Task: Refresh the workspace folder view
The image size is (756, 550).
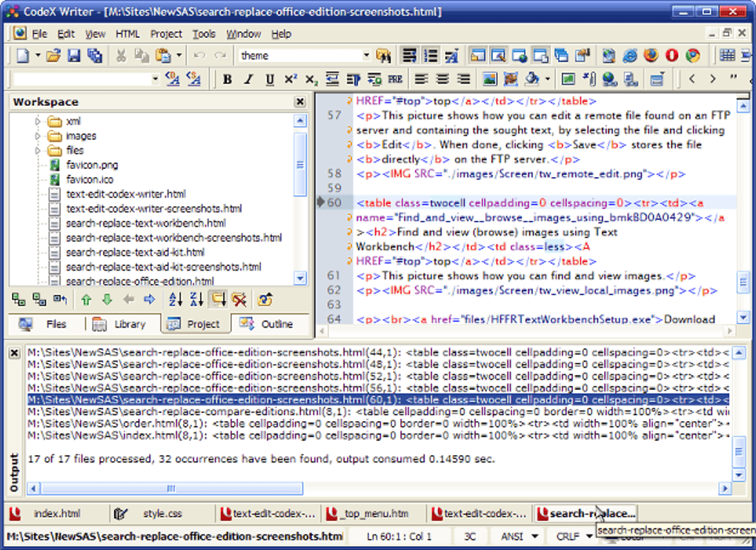Action: [x=265, y=299]
